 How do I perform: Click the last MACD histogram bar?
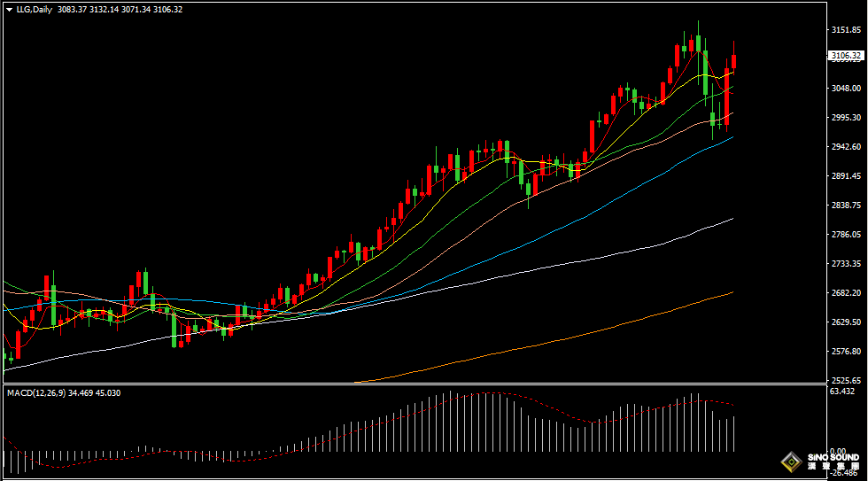[734, 432]
